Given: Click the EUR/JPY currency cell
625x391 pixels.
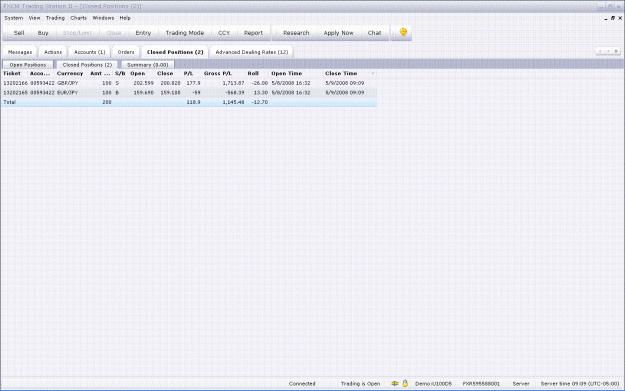Looking at the screenshot, I should coord(68,92).
